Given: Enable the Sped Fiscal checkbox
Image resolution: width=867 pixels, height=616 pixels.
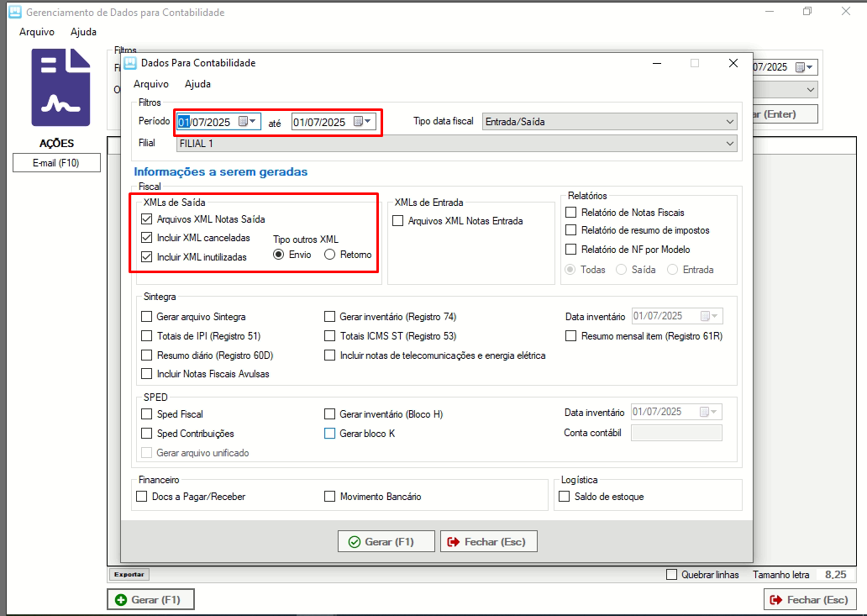Looking at the screenshot, I should (147, 414).
